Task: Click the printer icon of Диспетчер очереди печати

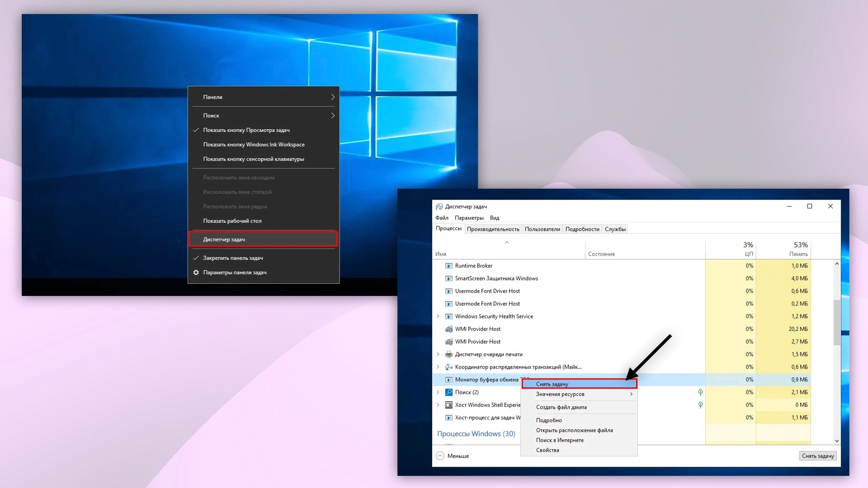Action: (448, 354)
